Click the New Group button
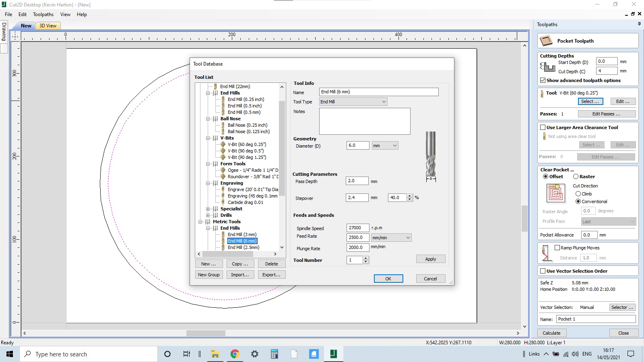This screenshot has height=362, width=644. tap(209, 275)
